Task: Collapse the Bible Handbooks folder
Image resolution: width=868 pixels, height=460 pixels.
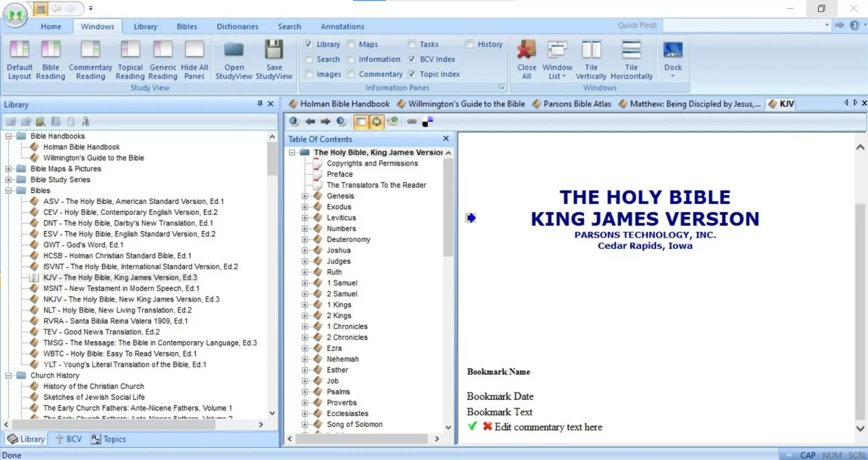Action: pos(9,136)
